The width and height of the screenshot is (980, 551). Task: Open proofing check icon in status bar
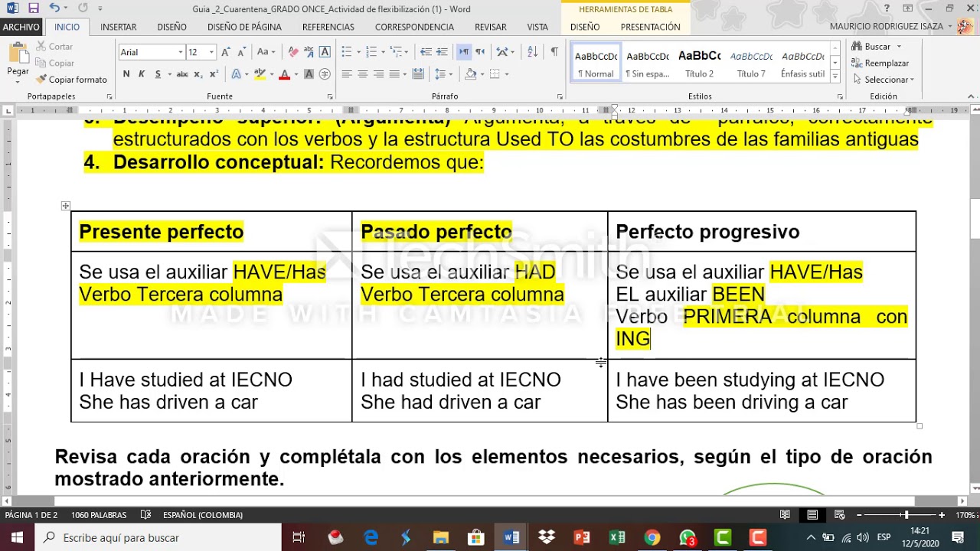tap(146, 515)
